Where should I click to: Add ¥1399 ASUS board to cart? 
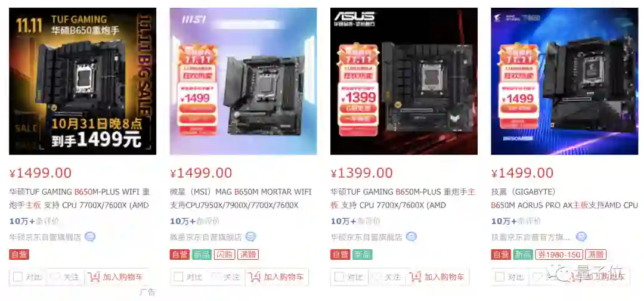[438, 277]
